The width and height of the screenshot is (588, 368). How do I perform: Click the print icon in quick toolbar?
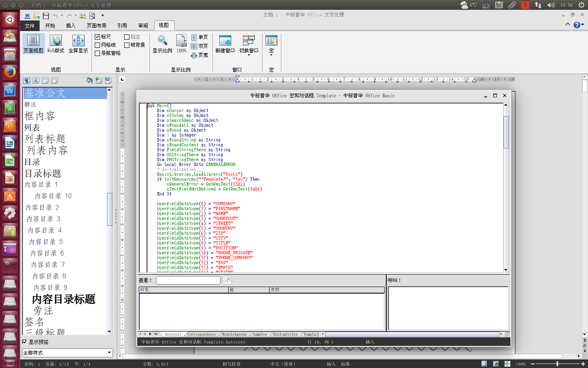[83, 16]
